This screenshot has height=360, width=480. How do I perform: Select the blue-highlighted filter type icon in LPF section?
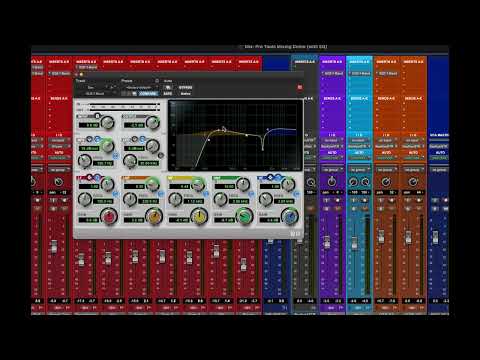coord(142,139)
